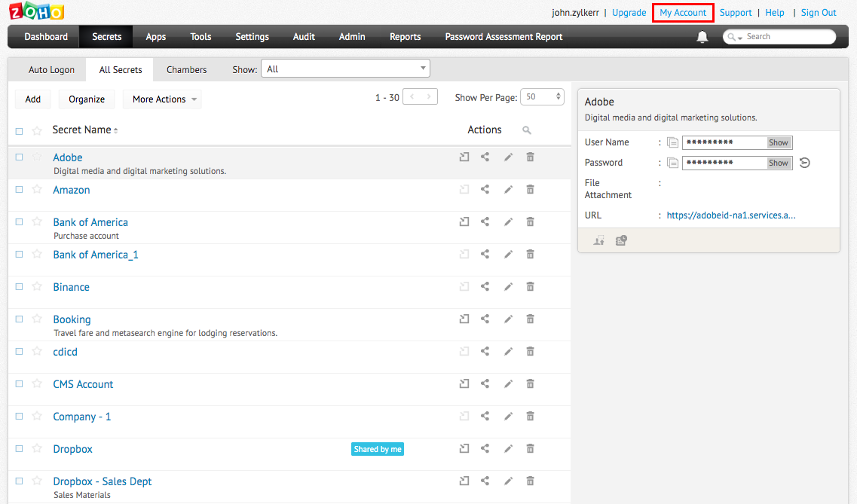Go to the next page arrow
This screenshot has width=857, height=504.
coord(429,96)
